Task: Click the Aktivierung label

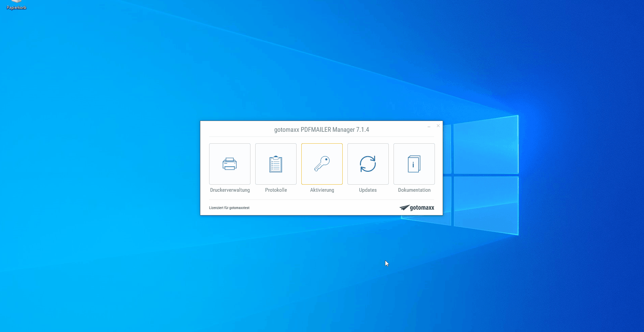Action: coord(322,190)
